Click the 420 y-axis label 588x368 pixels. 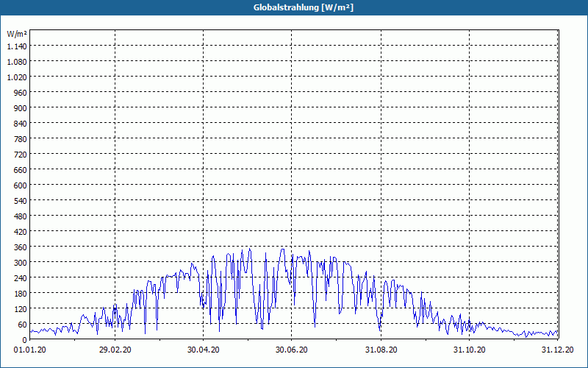(x=21, y=232)
